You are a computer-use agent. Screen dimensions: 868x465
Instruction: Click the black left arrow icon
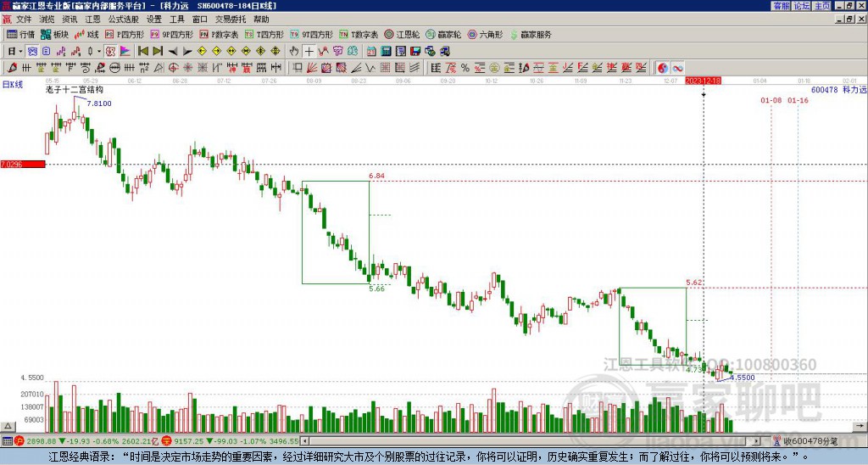(173, 52)
